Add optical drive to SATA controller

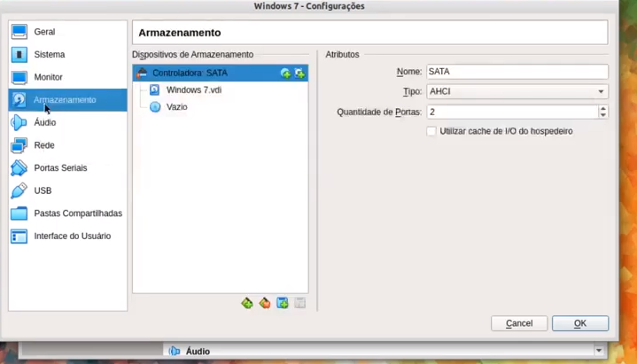(285, 74)
